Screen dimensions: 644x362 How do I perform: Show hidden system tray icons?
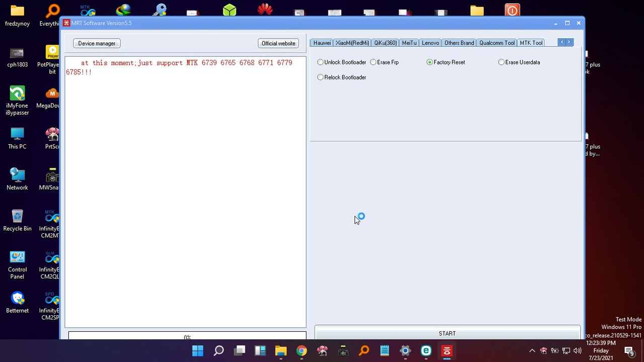tap(532, 351)
